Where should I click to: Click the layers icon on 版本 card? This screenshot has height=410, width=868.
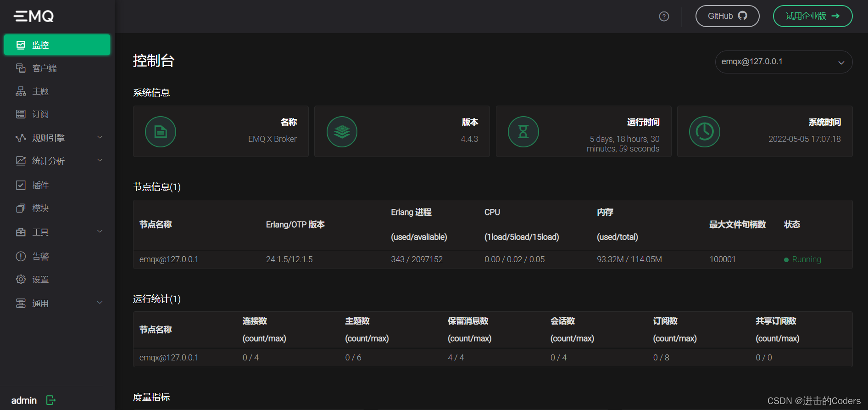coord(342,132)
